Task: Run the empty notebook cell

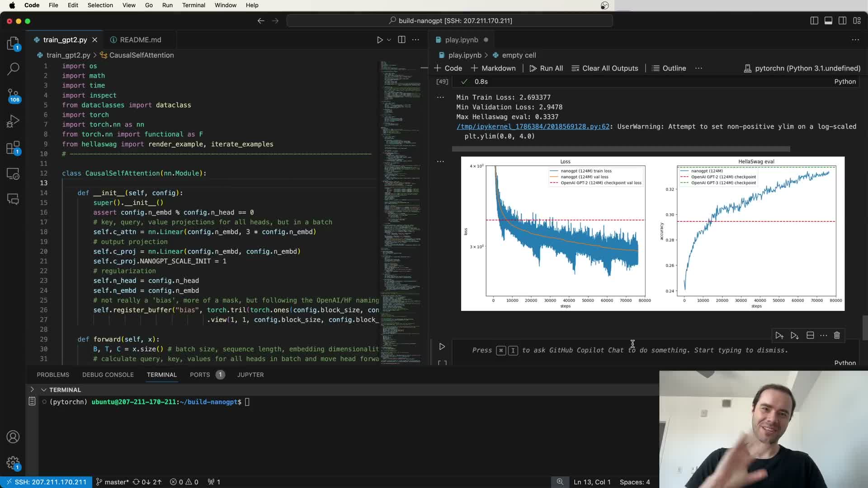Action: click(442, 347)
